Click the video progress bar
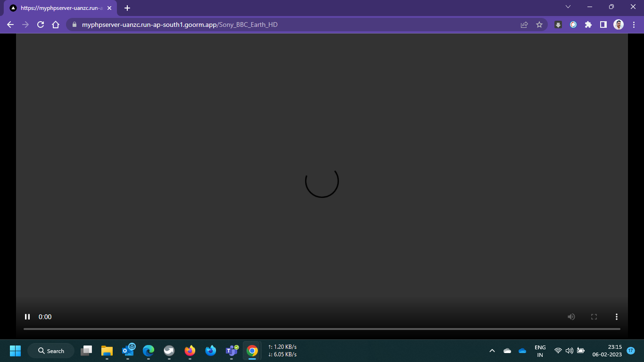The width and height of the screenshot is (644, 362). point(322,329)
